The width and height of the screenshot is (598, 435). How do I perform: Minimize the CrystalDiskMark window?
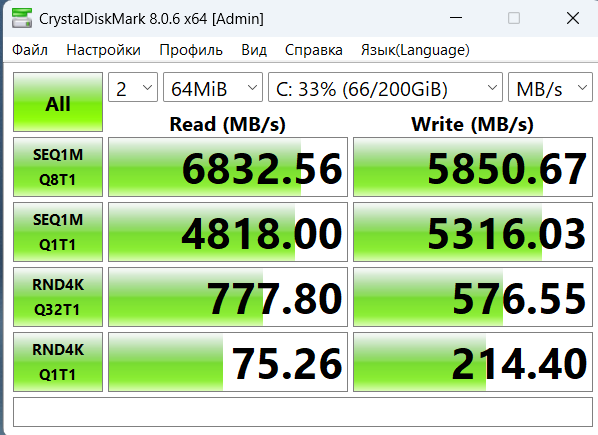tap(456, 18)
